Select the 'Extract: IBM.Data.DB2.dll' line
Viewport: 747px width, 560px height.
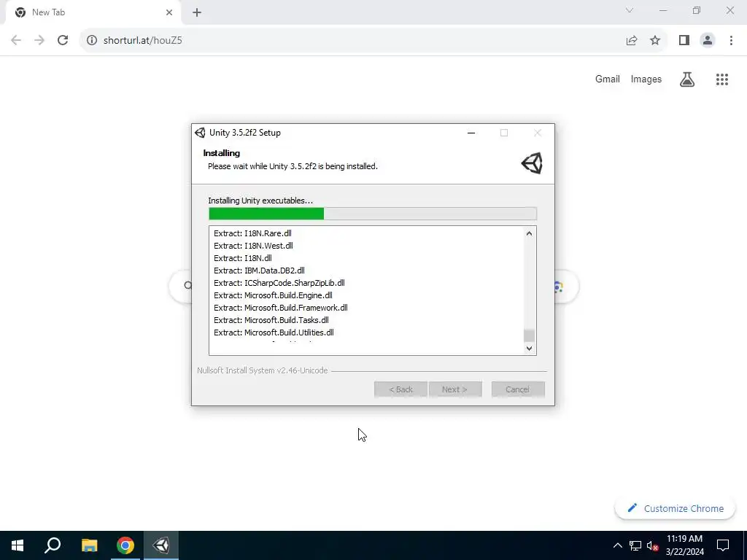point(259,271)
